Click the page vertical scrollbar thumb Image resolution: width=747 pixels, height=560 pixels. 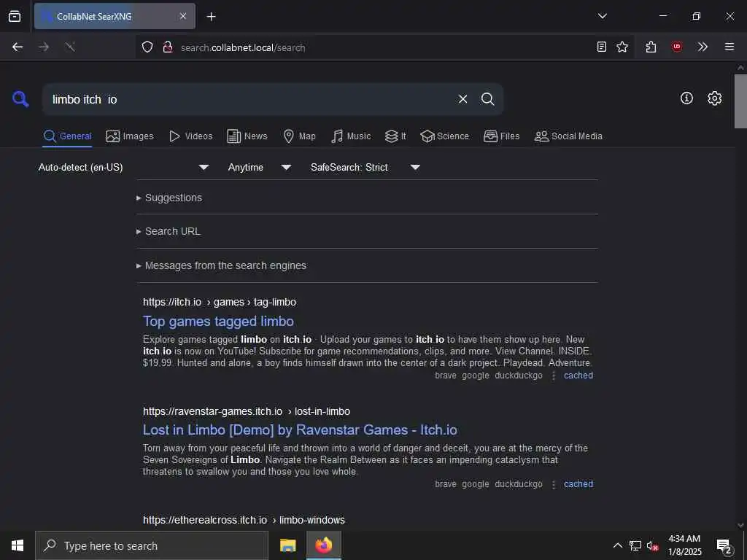point(740,101)
